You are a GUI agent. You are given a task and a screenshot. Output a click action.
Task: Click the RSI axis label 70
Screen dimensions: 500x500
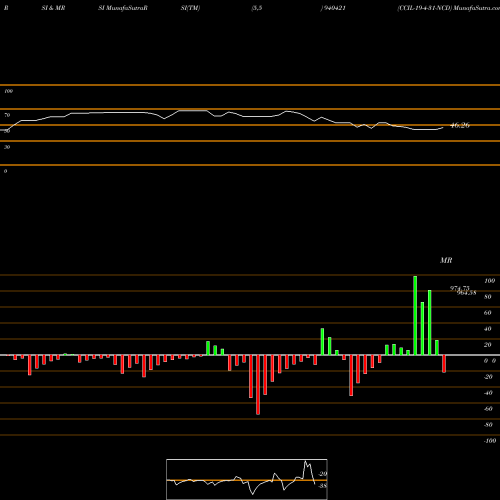tap(7, 115)
